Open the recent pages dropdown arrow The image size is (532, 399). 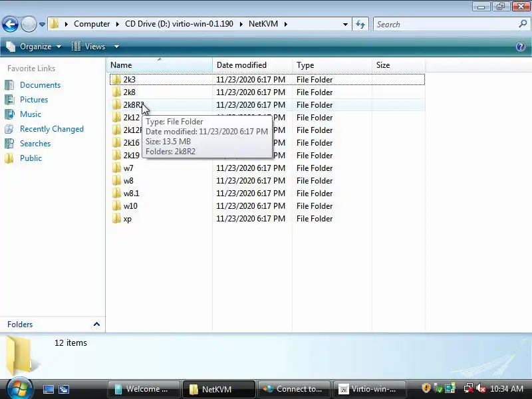pyautogui.click(x=42, y=25)
